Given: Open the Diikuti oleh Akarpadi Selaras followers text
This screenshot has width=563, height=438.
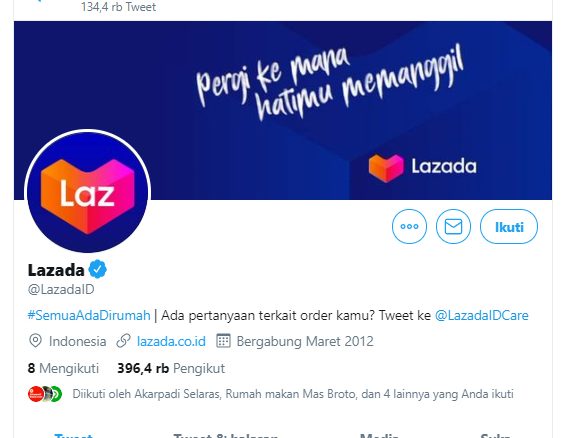Looking at the screenshot, I should click(293, 394).
